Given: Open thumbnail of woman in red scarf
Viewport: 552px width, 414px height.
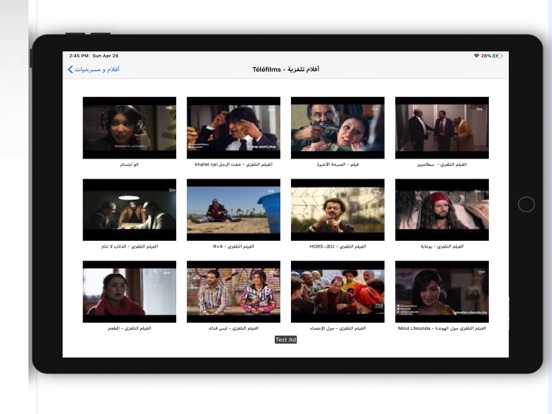Looking at the screenshot, I should click(x=130, y=292).
